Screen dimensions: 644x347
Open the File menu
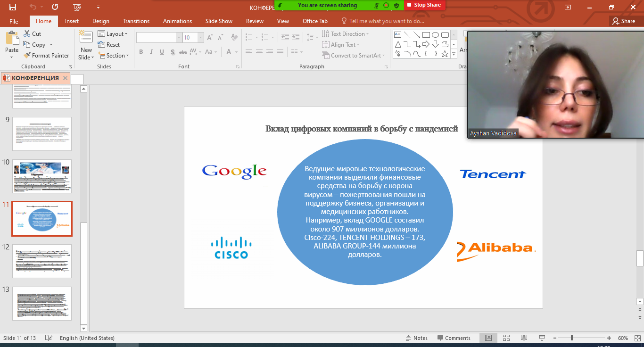coord(14,21)
